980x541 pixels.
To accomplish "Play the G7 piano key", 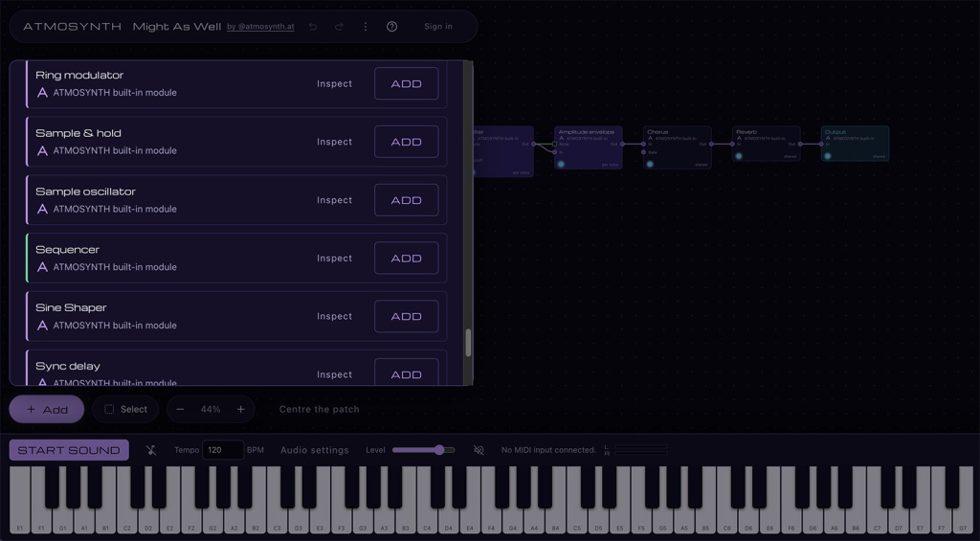I will pyautogui.click(x=963, y=519).
